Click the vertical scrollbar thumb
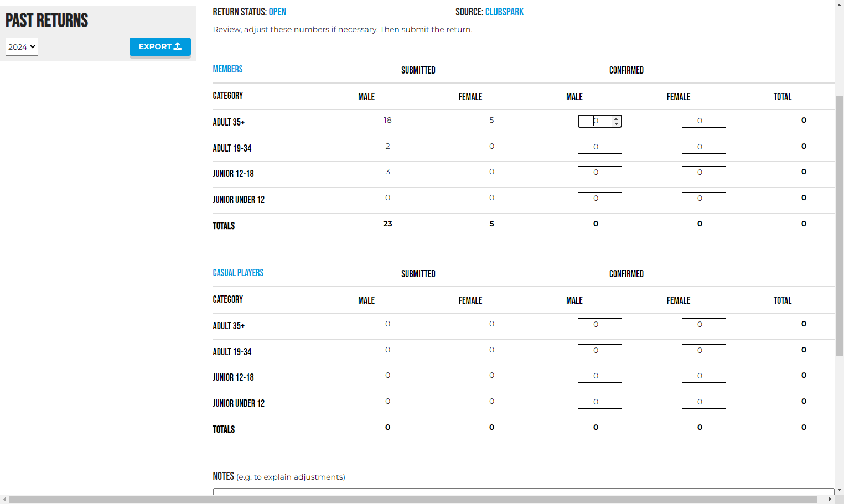Viewport: 844px width, 504px height. (x=839, y=226)
